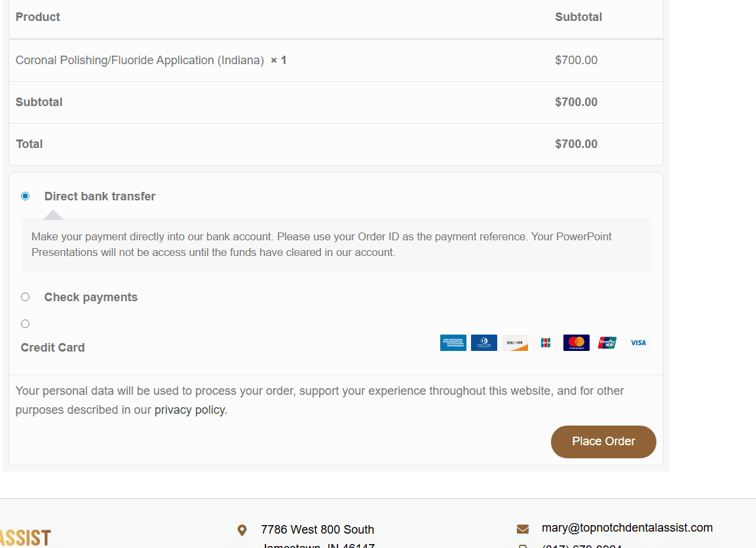Click the UnionPay card icon

[x=607, y=342]
